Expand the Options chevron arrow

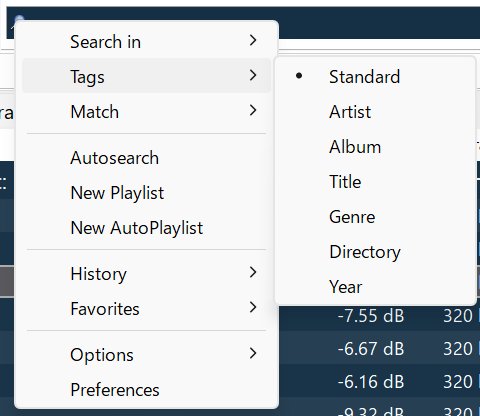253,353
